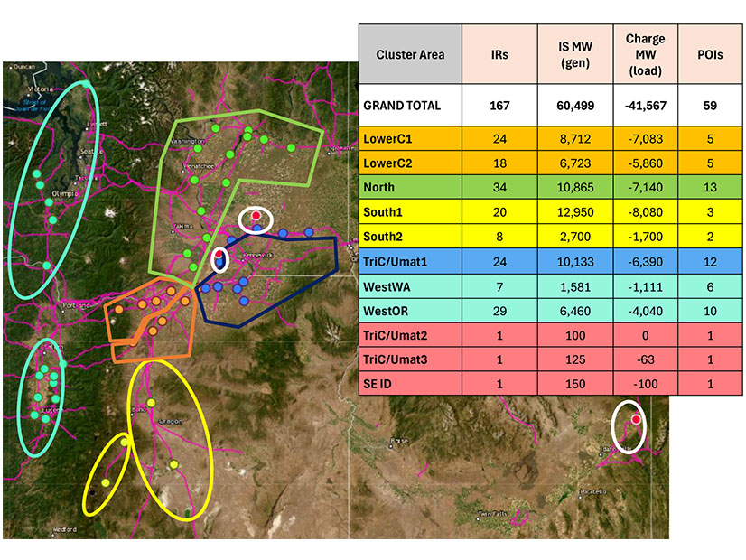This screenshot has height=560, width=746.
Task: Select the blue TriC/Umat1 row label
Action: pos(393,263)
